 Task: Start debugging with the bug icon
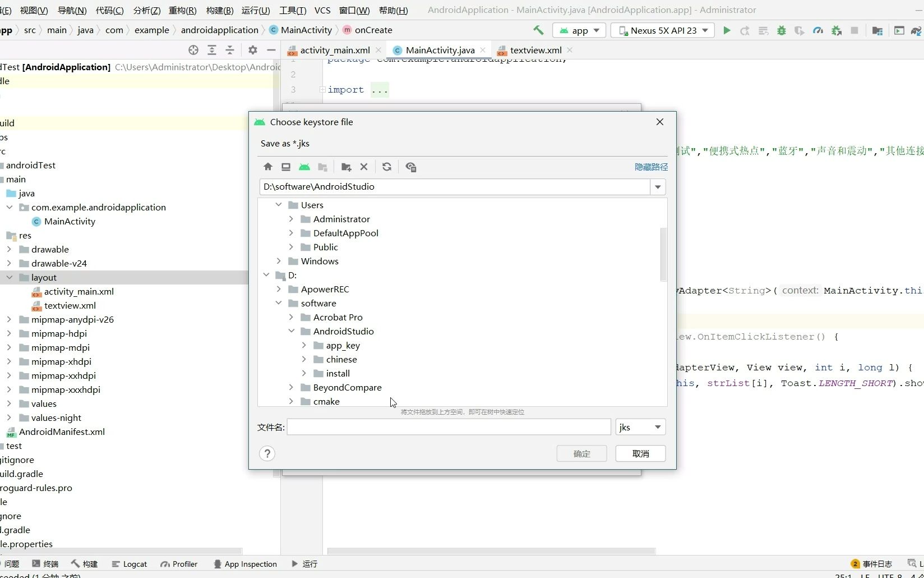pos(782,30)
